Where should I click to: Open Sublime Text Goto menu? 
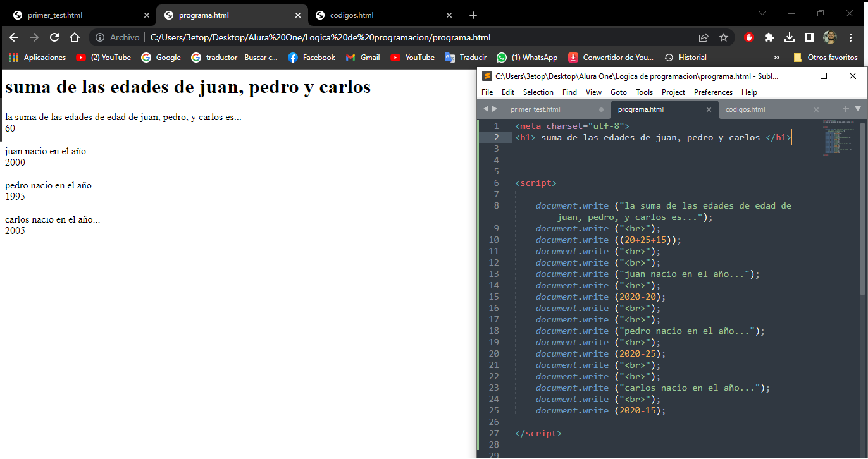[x=619, y=92]
